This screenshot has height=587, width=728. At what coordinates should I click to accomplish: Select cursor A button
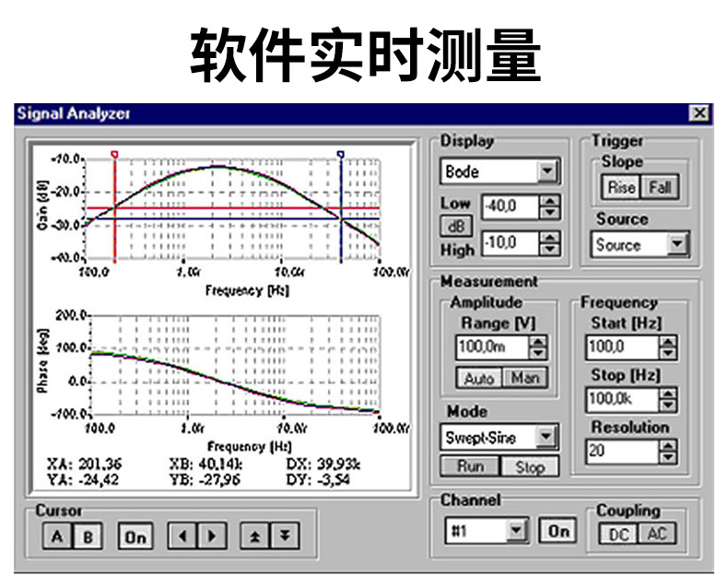(57, 536)
